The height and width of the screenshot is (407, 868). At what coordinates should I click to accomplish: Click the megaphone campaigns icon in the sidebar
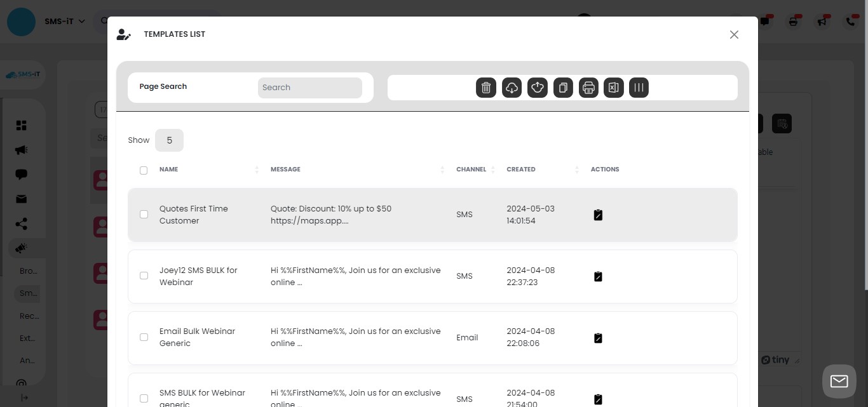click(21, 150)
